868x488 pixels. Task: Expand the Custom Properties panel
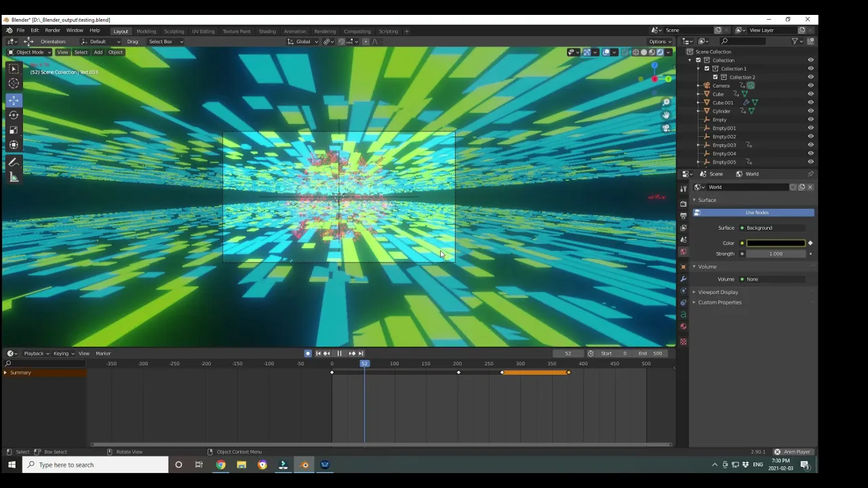click(719, 302)
